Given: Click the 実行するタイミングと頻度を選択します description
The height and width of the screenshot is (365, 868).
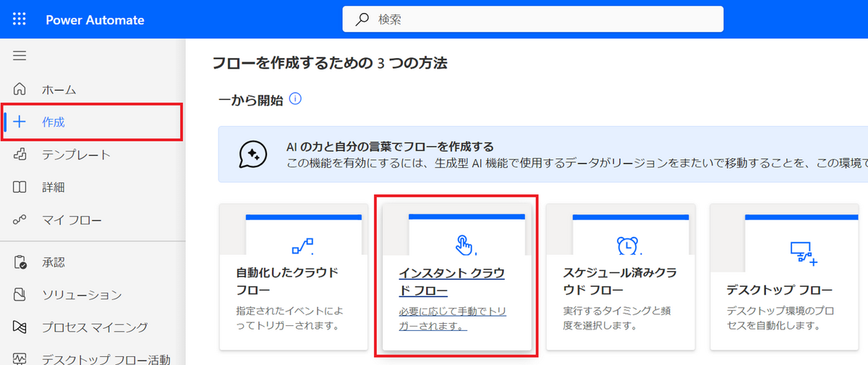Looking at the screenshot, I should tap(616, 318).
